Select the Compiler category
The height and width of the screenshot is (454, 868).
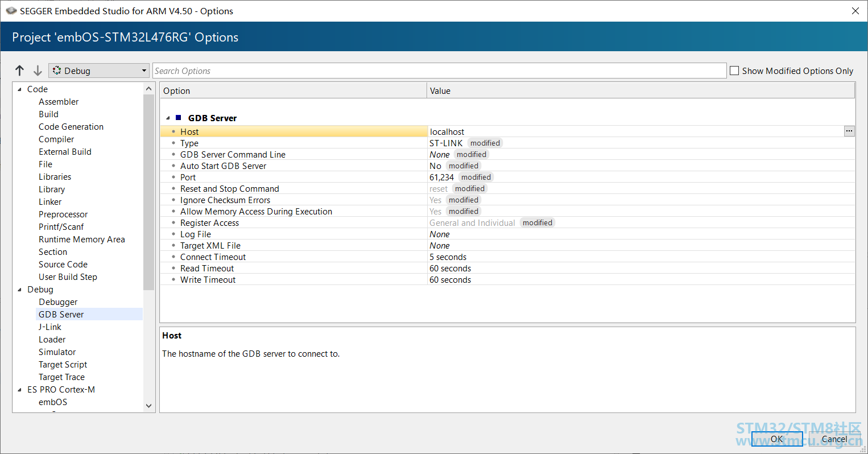(56, 139)
